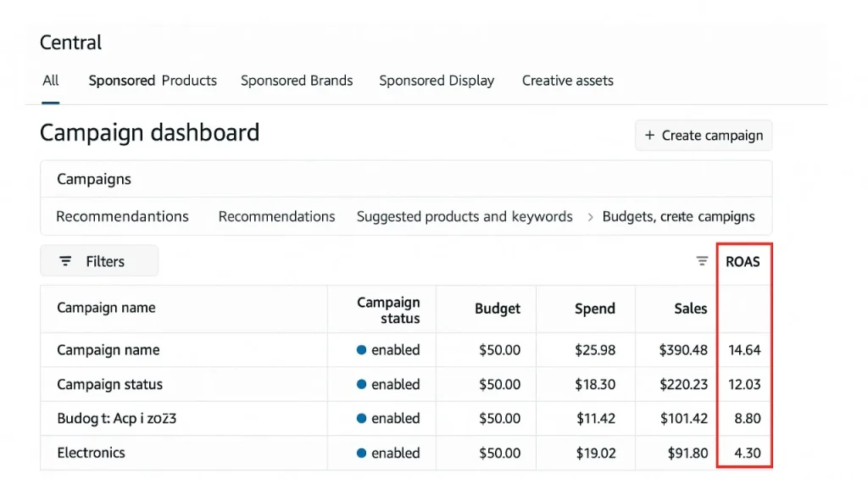Click the column sort icon beside ROAS

[702, 261]
